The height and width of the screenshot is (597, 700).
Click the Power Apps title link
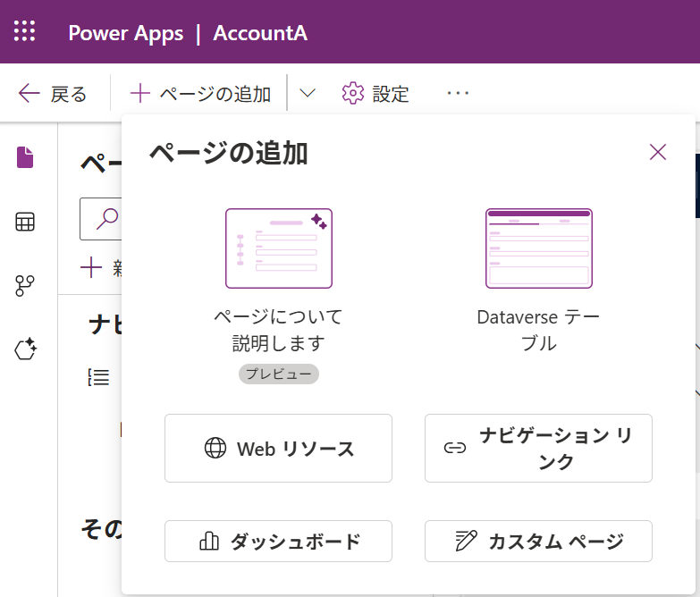(125, 33)
